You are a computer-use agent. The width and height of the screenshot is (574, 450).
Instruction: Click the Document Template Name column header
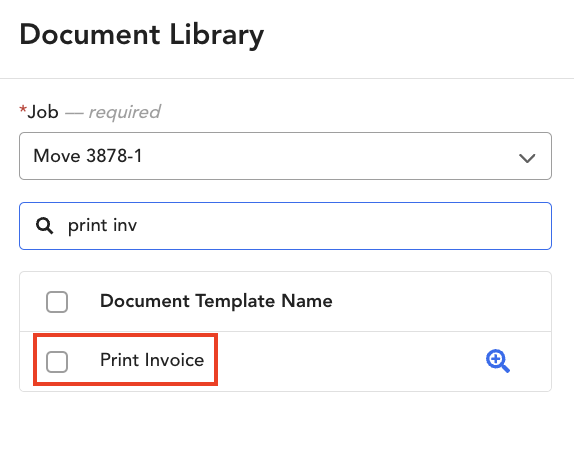[216, 301]
